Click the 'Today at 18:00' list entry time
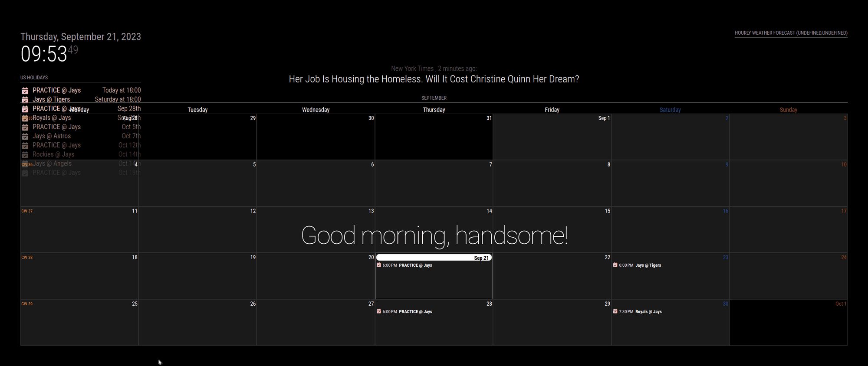The height and width of the screenshot is (366, 868). tap(122, 90)
